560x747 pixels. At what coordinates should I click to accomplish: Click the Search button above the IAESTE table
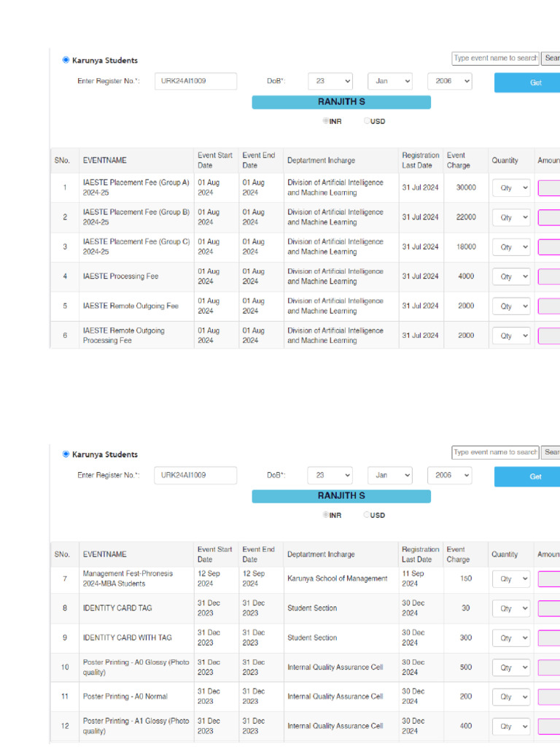point(551,58)
